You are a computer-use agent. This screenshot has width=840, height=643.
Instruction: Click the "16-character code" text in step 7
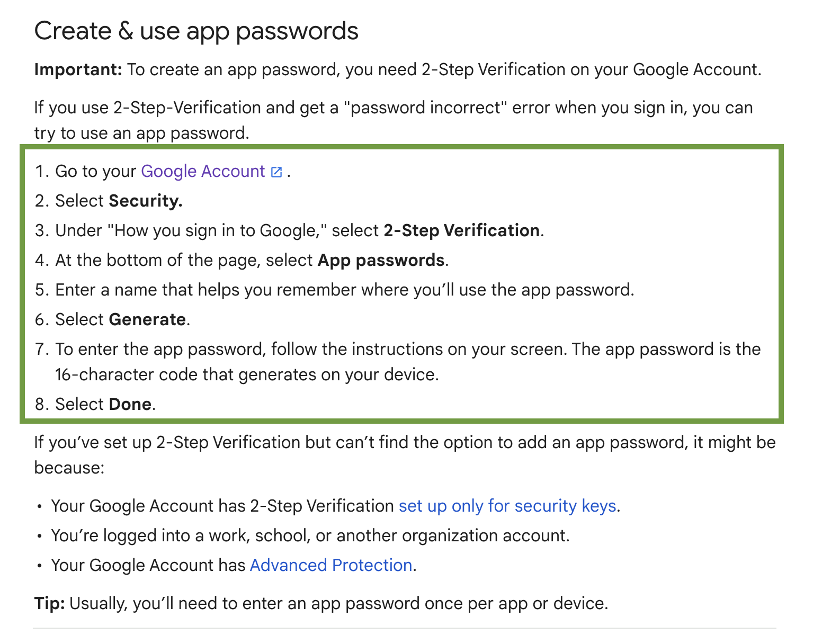(x=126, y=375)
